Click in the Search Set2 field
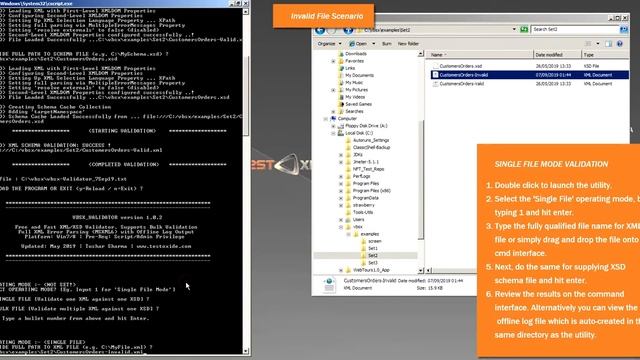 click(575, 29)
